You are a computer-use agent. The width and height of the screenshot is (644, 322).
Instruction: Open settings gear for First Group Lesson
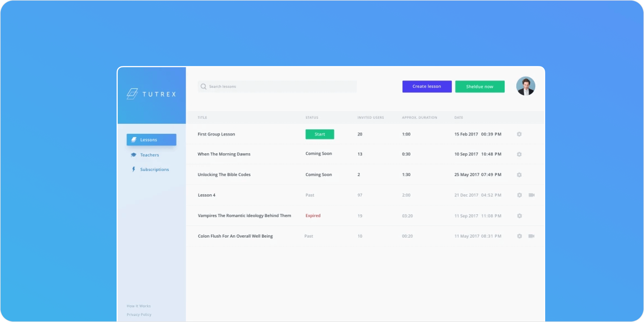point(519,134)
